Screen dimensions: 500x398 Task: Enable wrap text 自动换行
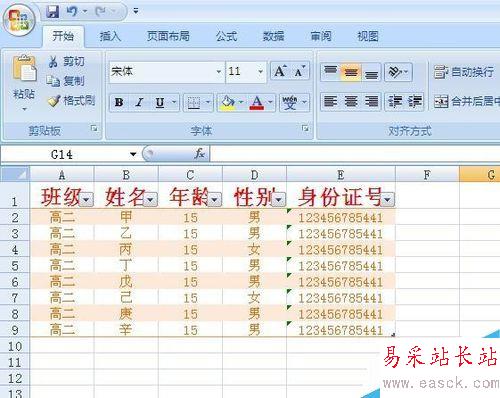point(464,72)
